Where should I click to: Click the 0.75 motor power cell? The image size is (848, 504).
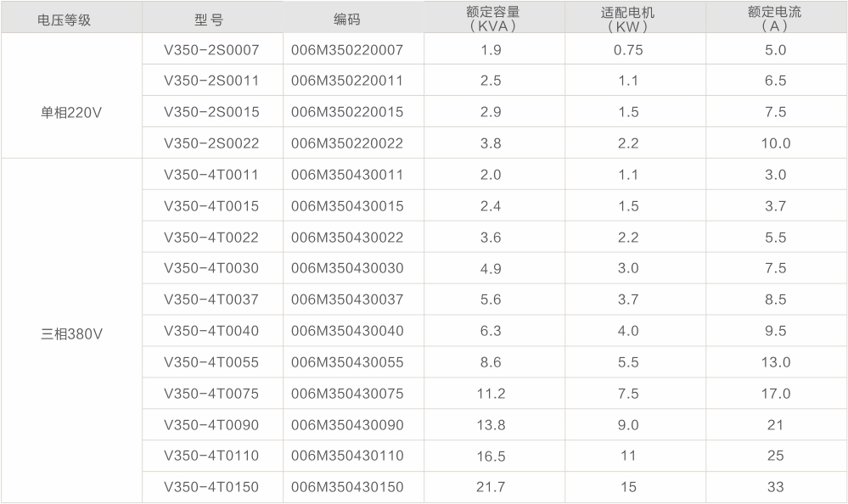pyautogui.click(x=628, y=50)
